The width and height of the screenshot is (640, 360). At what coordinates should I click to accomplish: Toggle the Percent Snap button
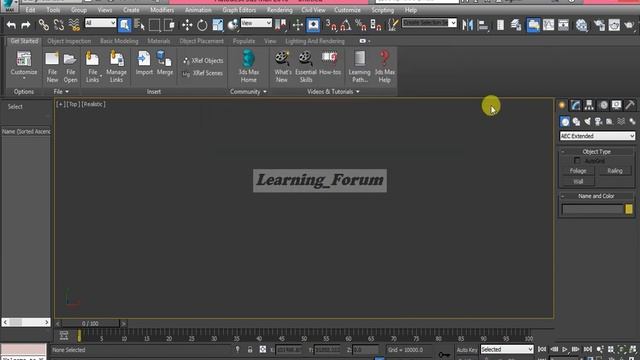tap(360, 25)
